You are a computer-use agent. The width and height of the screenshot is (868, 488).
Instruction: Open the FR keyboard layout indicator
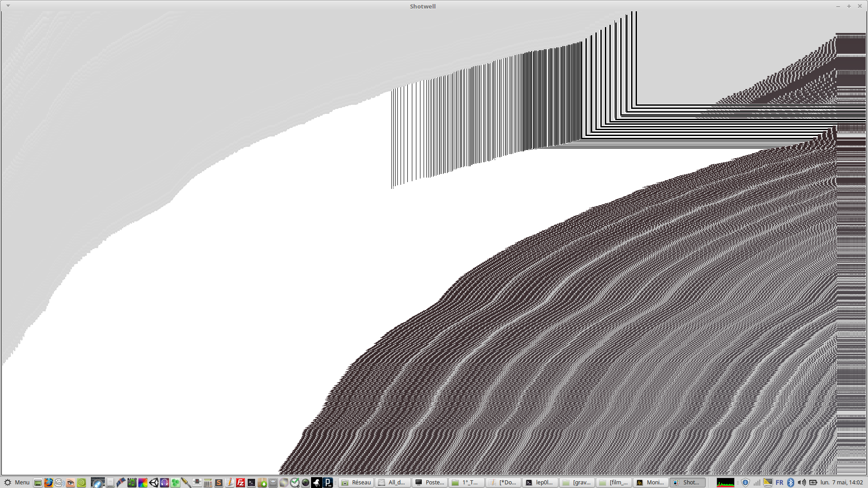pos(779,483)
